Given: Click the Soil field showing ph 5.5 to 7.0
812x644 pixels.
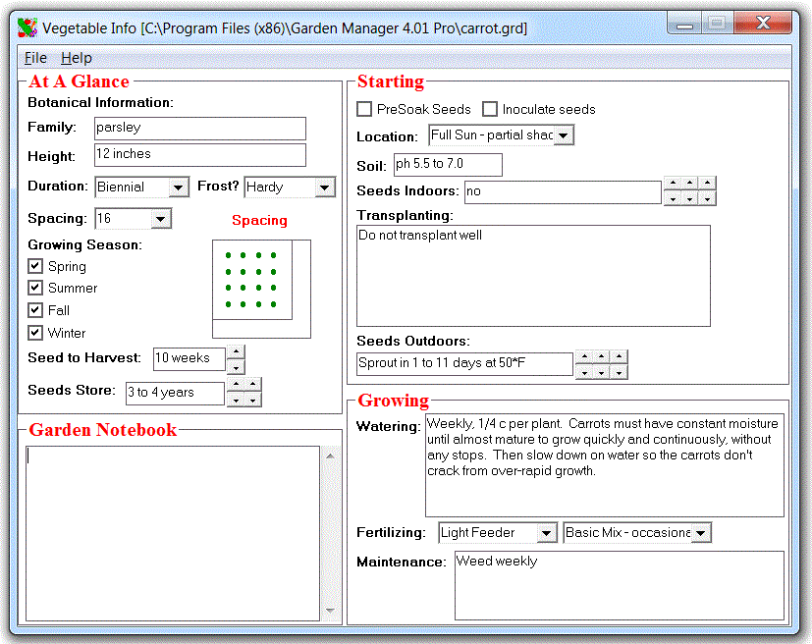Looking at the screenshot, I should pos(448,165).
